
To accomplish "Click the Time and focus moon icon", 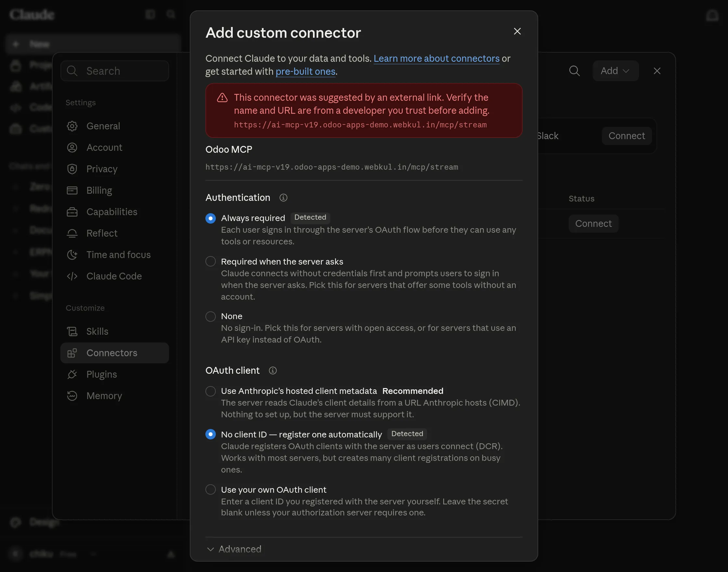I will (x=72, y=254).
